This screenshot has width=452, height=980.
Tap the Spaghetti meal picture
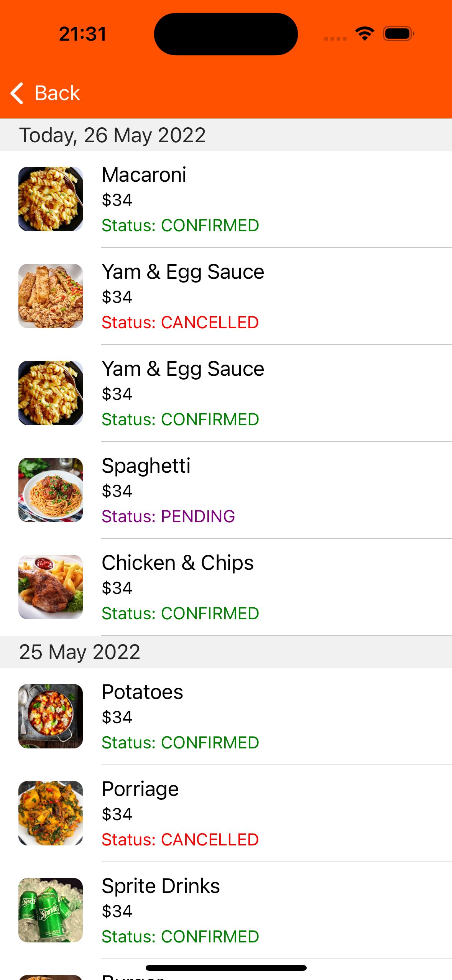point(51,490)
